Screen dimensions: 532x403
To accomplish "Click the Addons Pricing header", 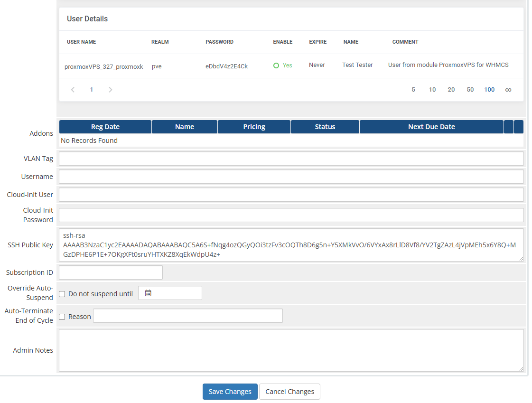I will [254, 127].
